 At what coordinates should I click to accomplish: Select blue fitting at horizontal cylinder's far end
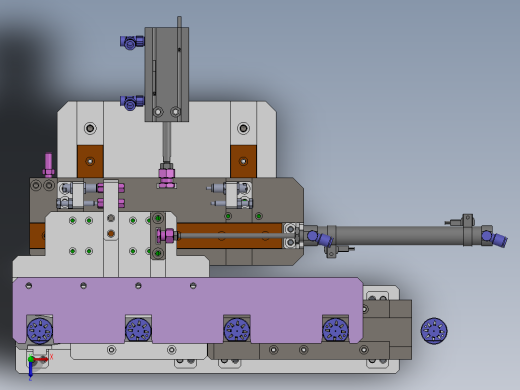[495, 238]
